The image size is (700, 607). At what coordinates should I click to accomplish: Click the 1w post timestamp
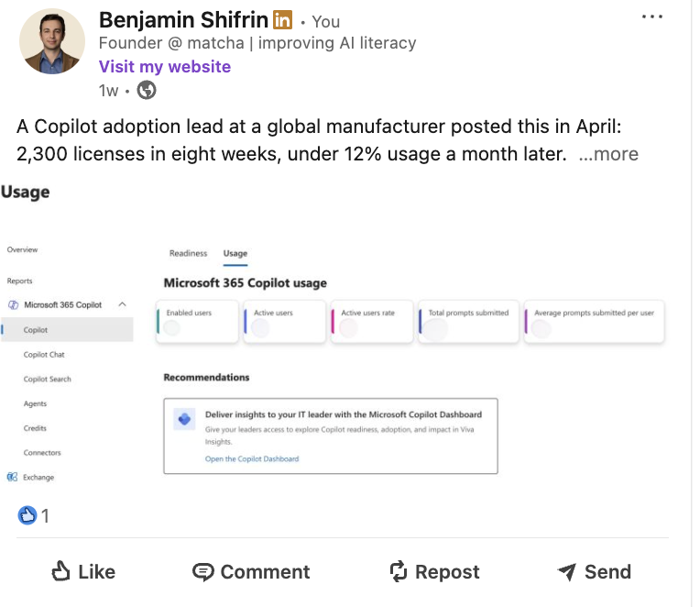pyautogui.click(x=108, y=91)
